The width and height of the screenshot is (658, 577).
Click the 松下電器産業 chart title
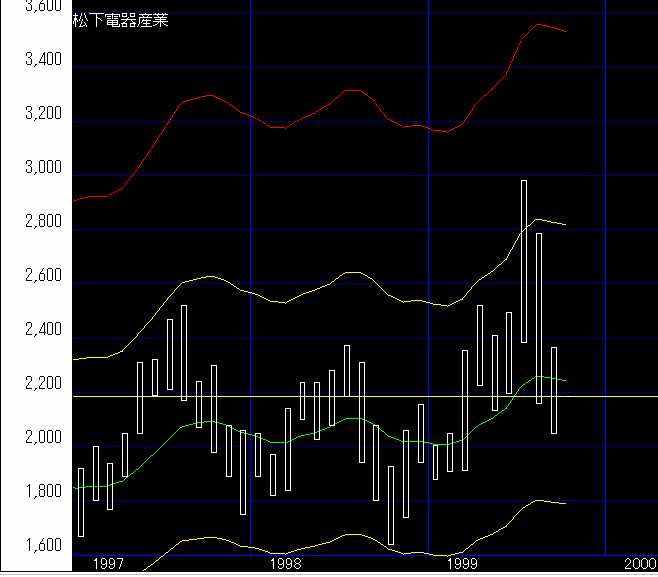(x=121, y=21)
